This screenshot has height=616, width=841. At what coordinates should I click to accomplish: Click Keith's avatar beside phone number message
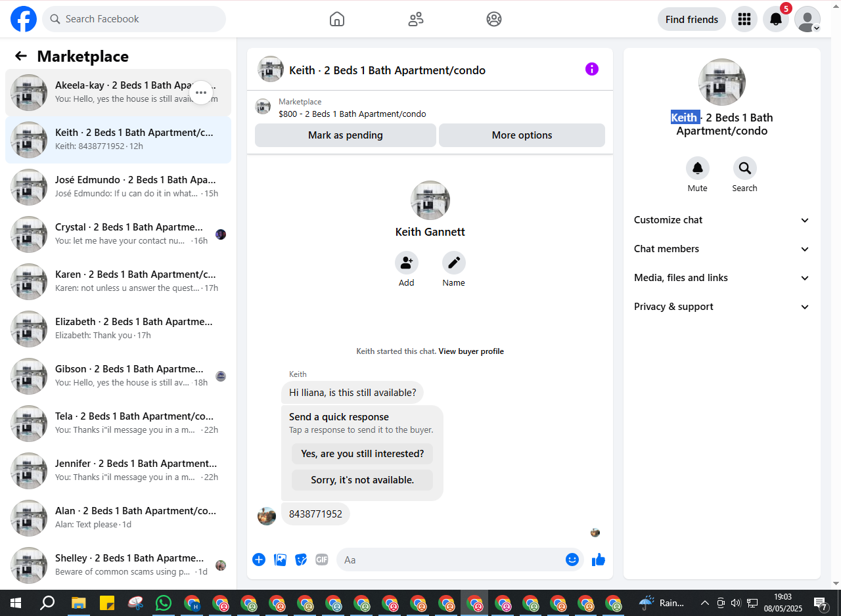pyautogui.click(x=267, y=516)
